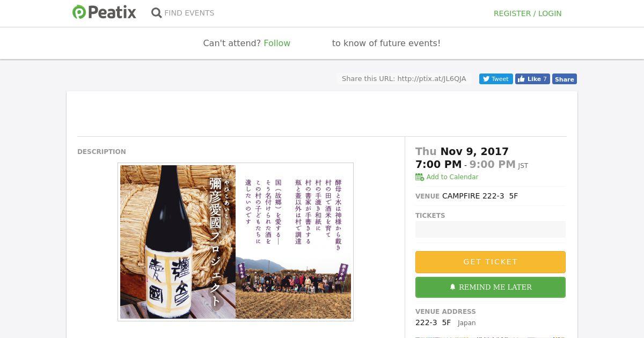Click the 9:00 PM end time
The width and height of the screenshot is (644, 338).
[x=492, y=164]
